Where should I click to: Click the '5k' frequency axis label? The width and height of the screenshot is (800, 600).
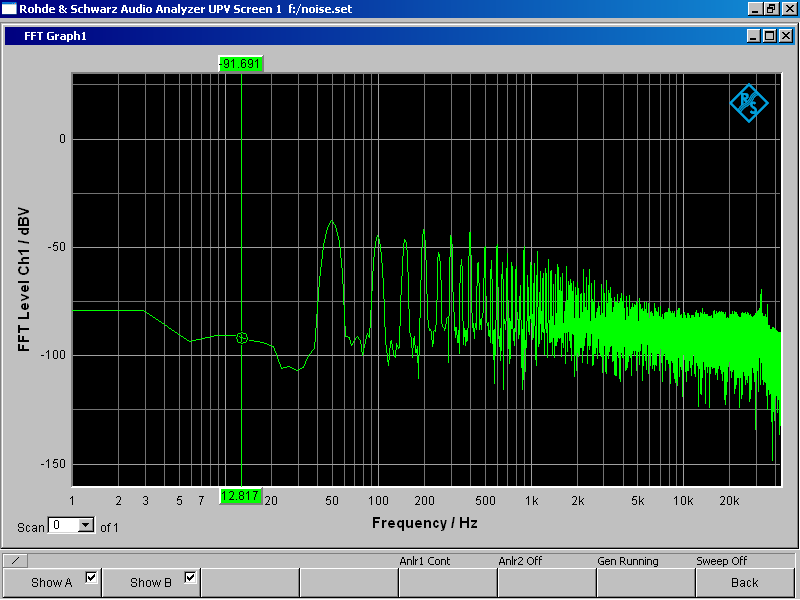click(638, 501)
